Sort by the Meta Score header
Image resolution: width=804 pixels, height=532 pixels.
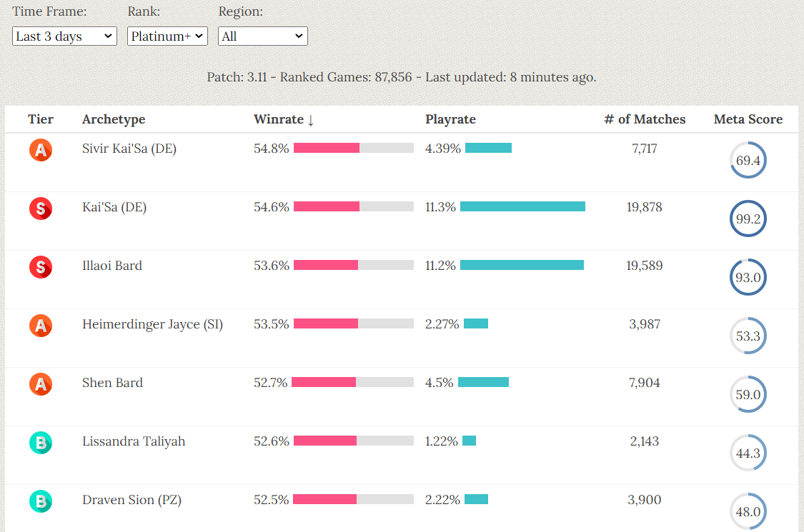pyautogui.click(x=748, y=119)
